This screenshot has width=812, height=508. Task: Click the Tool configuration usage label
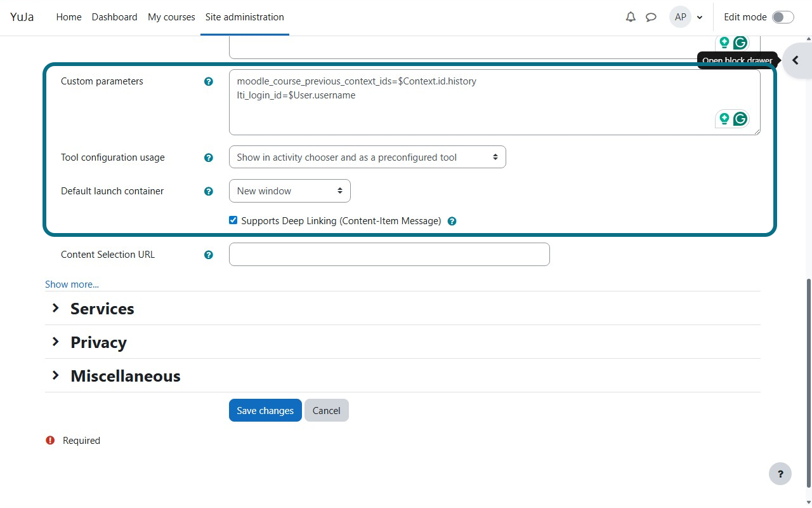113,157
